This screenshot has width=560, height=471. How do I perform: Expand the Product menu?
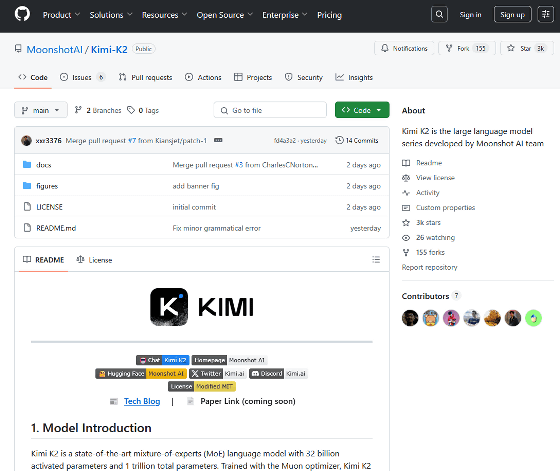point(61,15)
